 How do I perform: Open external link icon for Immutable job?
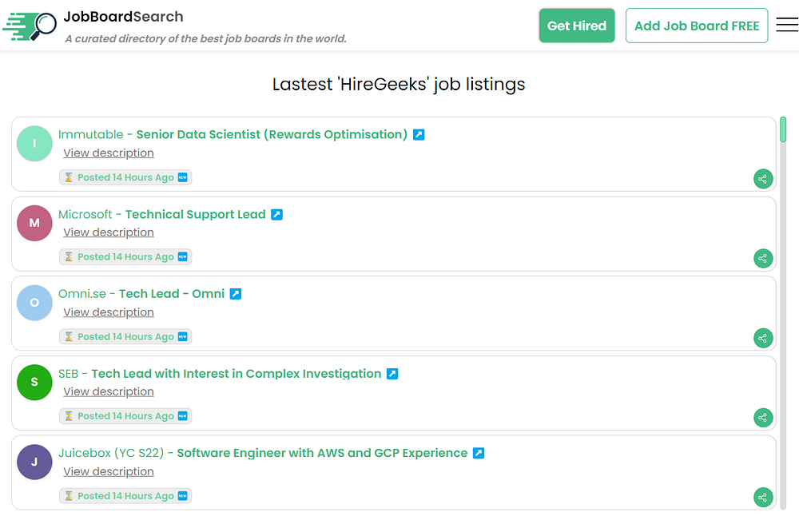tap(419, 134)
